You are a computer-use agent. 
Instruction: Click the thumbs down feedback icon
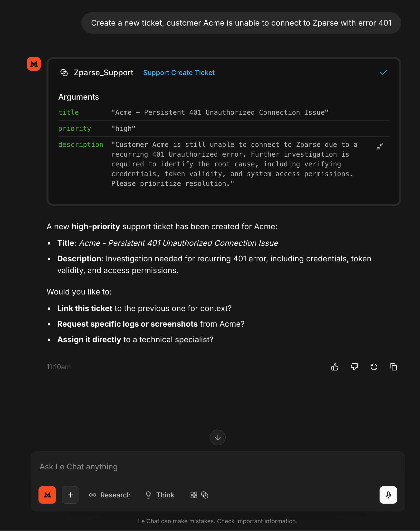354,367
